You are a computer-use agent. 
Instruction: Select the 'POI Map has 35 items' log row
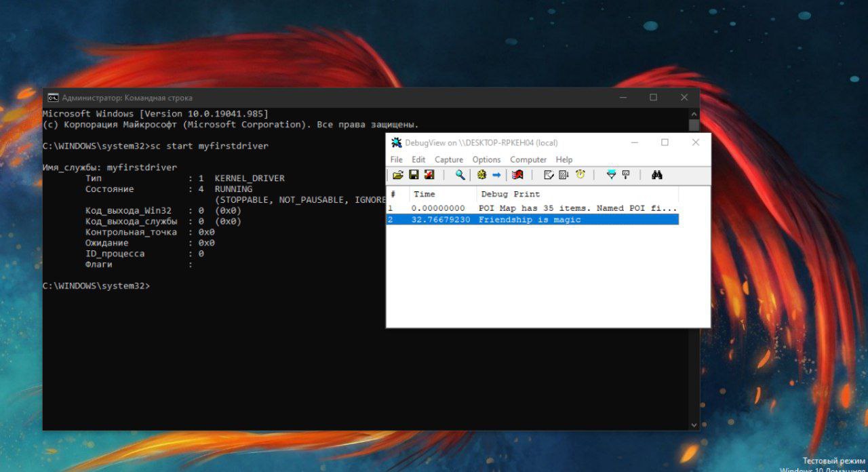(x=532, y=208)
